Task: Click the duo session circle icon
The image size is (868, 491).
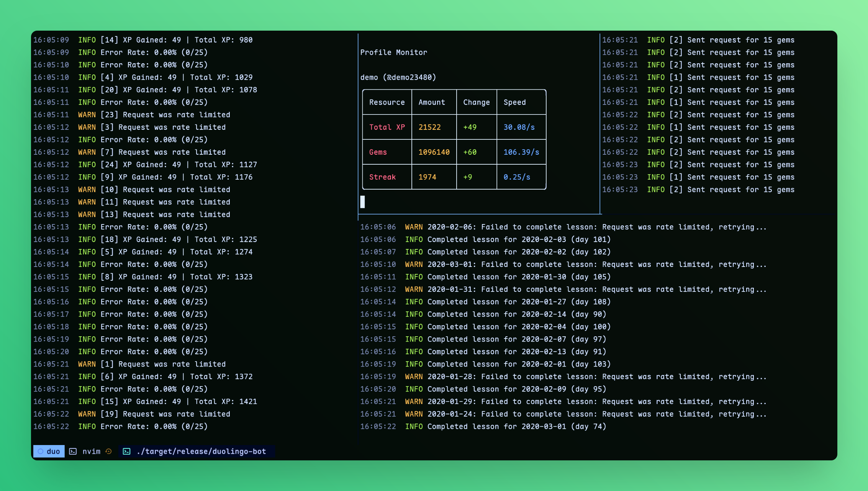Action: click(40, 451)
